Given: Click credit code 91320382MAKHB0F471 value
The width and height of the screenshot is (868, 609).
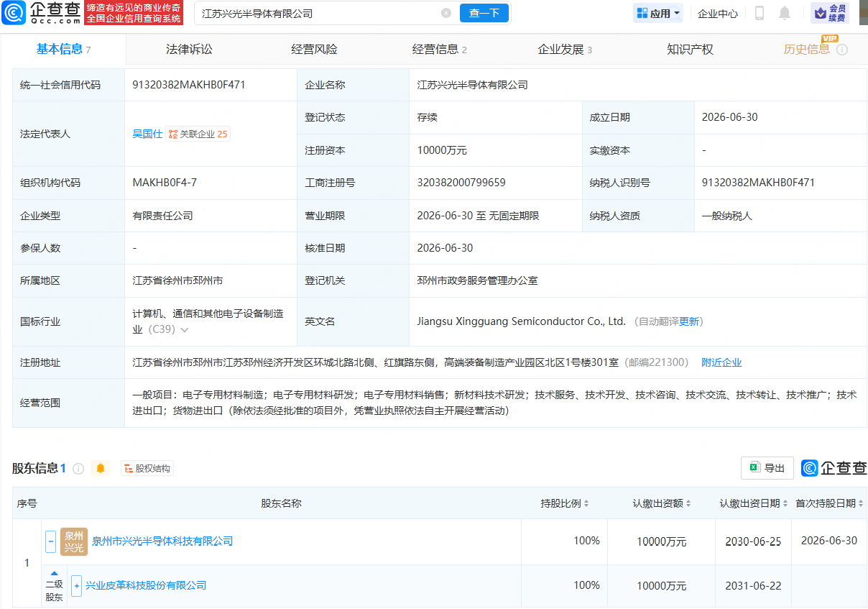Looking at the screenshot, I should pyautogui.click(x=189, y=85).
